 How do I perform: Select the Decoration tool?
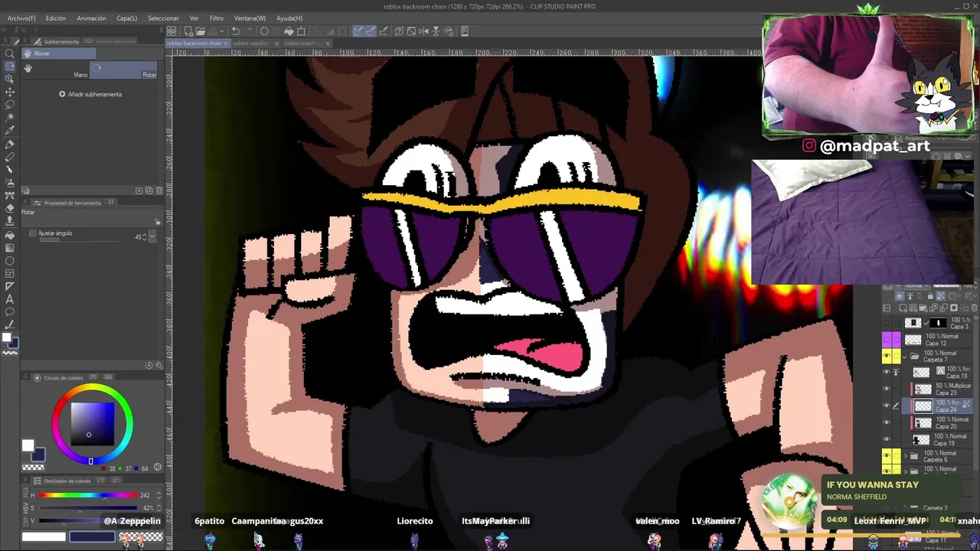10,196
